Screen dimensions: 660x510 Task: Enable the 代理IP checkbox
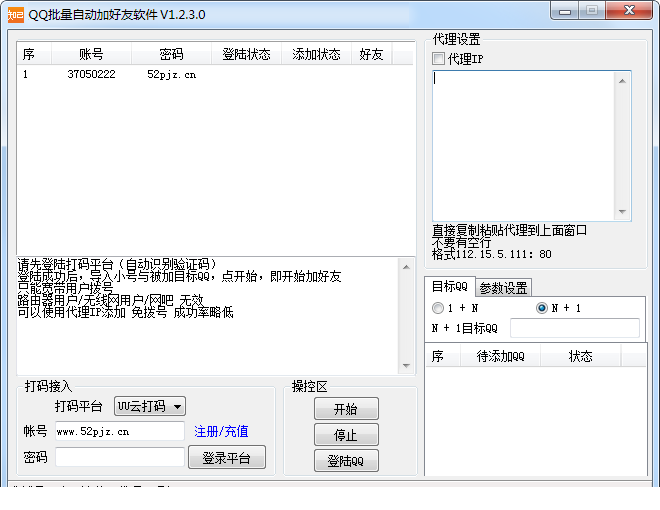(438, 58)
